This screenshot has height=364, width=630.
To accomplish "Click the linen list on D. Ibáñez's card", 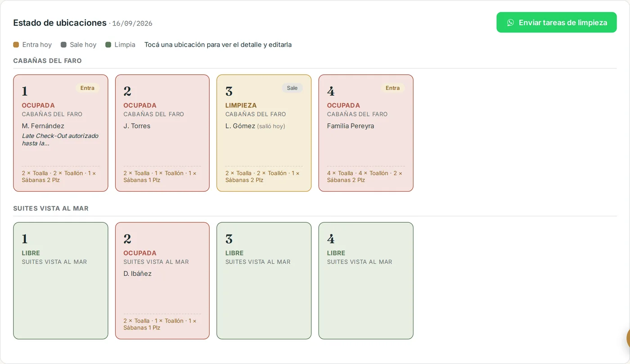I will pos(160,324).
